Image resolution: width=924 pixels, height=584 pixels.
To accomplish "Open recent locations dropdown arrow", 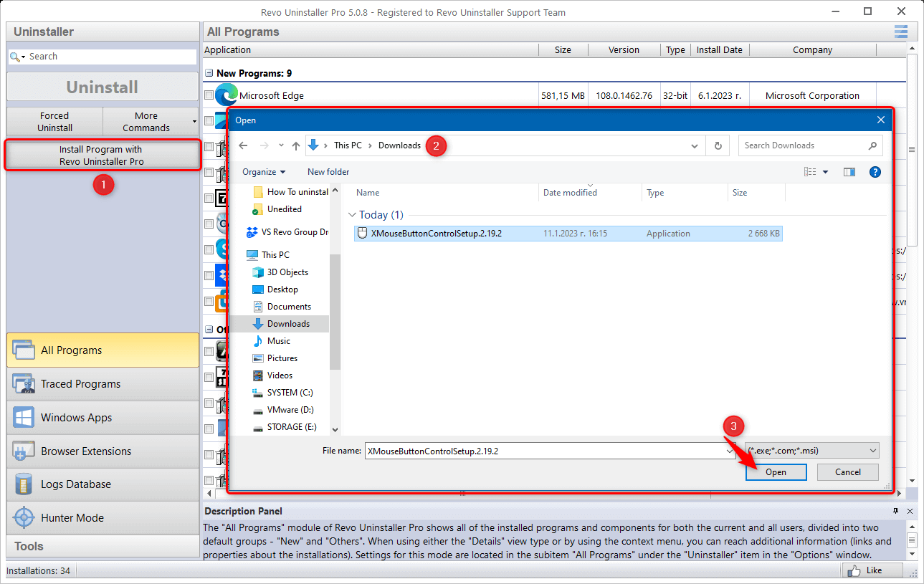I will [280, 145].
